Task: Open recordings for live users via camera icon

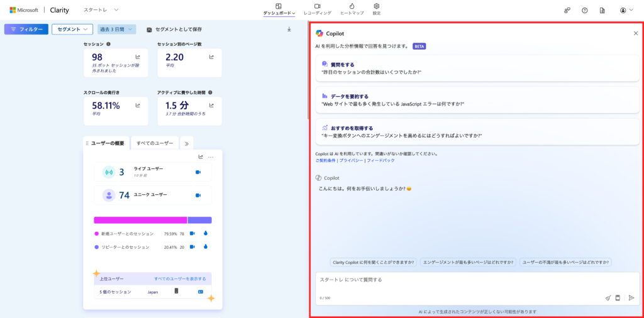Action: tap(197, 172)
